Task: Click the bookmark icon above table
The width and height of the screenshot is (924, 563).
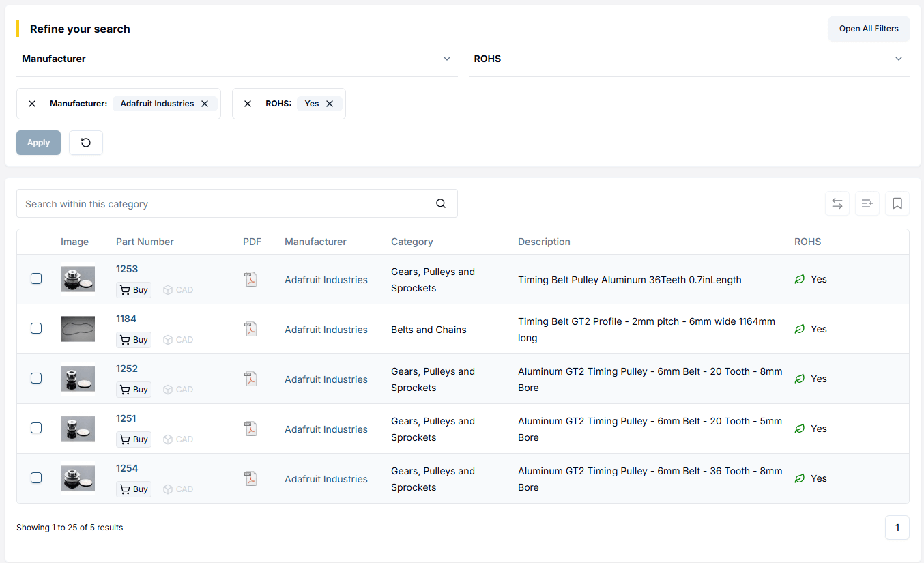Action: pyautogui.click(x=897, y=203)
